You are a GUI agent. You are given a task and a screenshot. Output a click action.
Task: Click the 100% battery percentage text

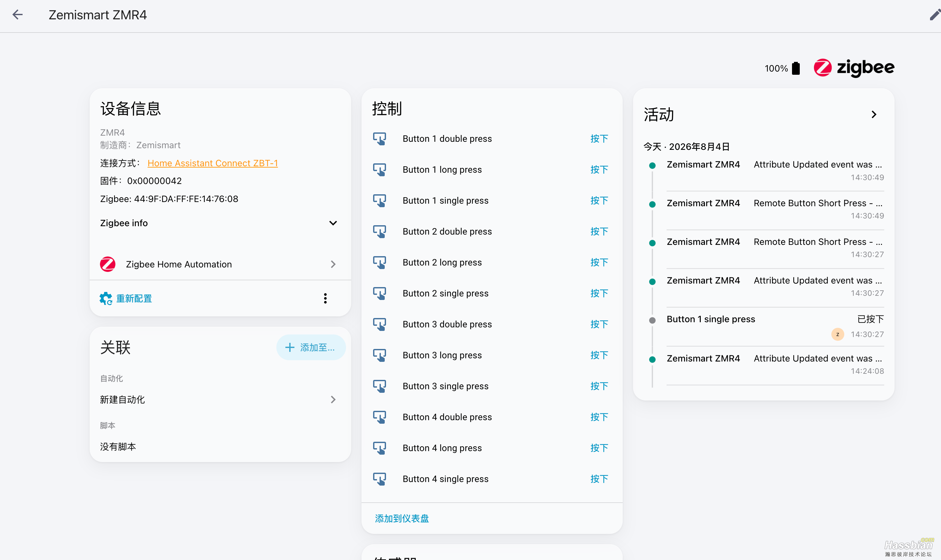coord(776,68)
